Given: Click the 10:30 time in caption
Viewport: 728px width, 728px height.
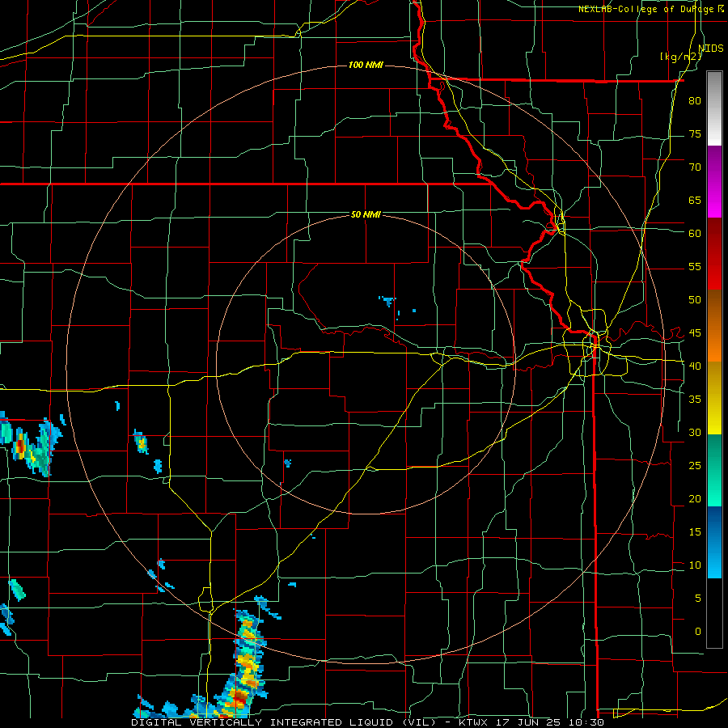Looking at the screenshot, I should [588, 722].
